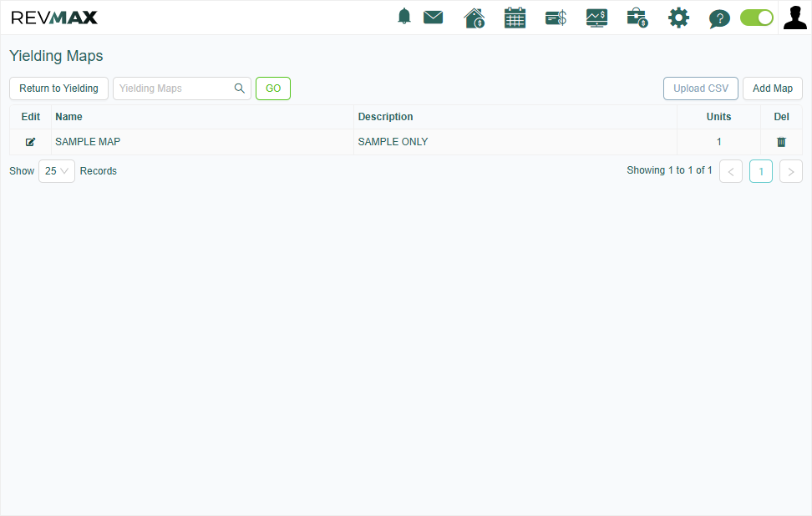This screenshot has height=516, width=812.
Task: Open the house with dollar icon
Action: pyautogui.click(x=474, y=18)
